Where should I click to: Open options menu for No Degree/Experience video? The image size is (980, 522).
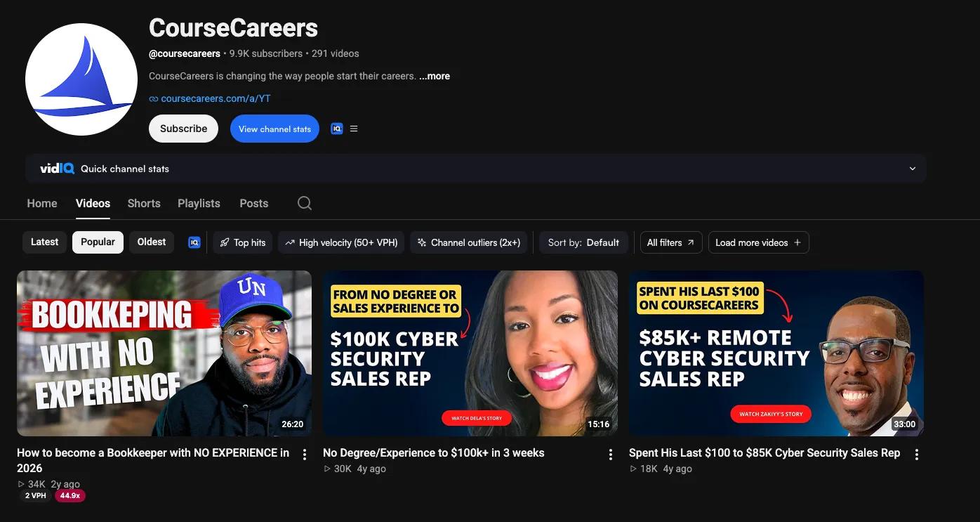(x=611, y=455)
